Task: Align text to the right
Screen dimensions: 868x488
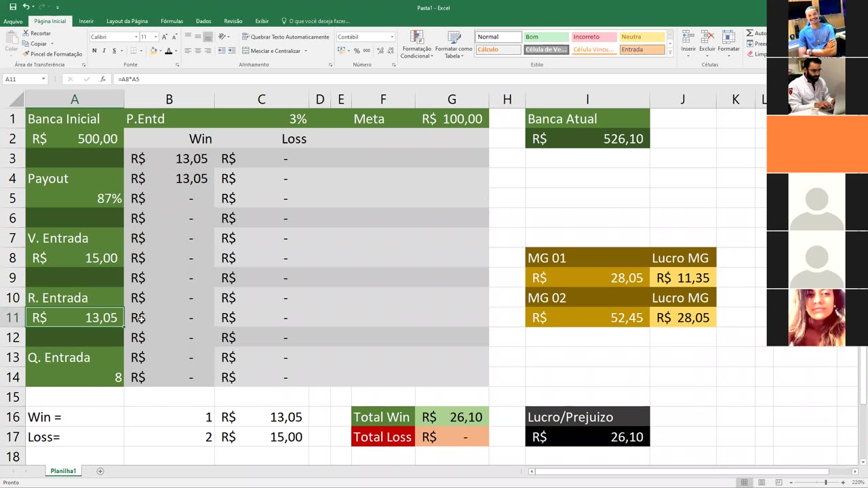Action: coord(208,51)
